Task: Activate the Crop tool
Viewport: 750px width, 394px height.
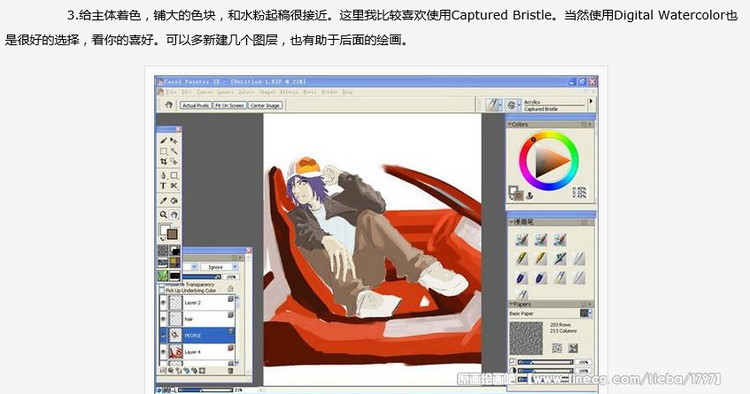Action: coord(164,162)
